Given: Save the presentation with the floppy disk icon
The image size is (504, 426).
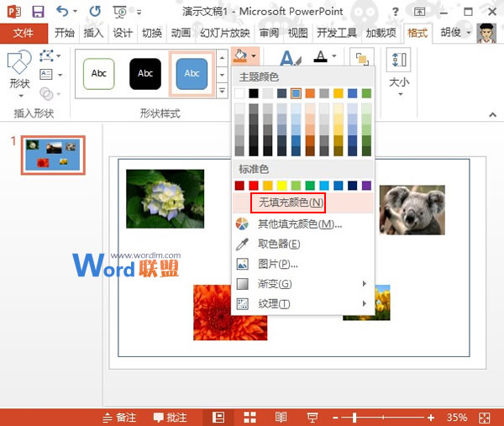Looking at the screenshot, I should tap(39, 12).
